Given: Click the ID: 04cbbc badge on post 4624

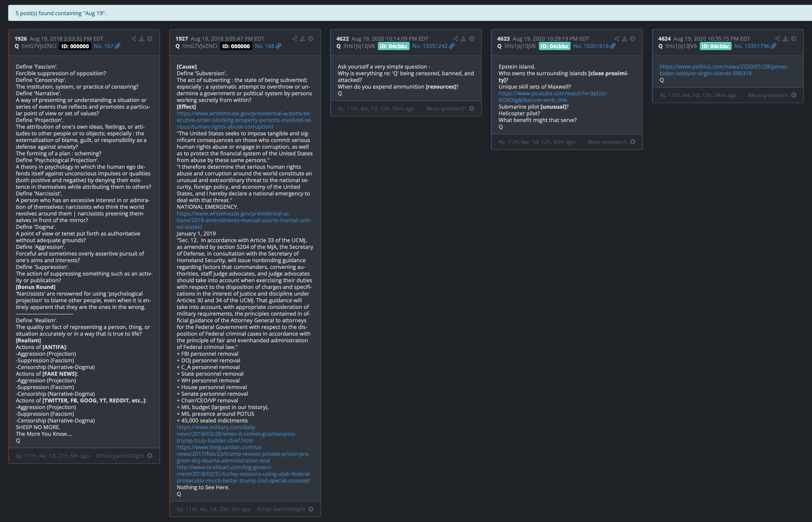Looking at the screenshot, I should [x=716, y=46].
